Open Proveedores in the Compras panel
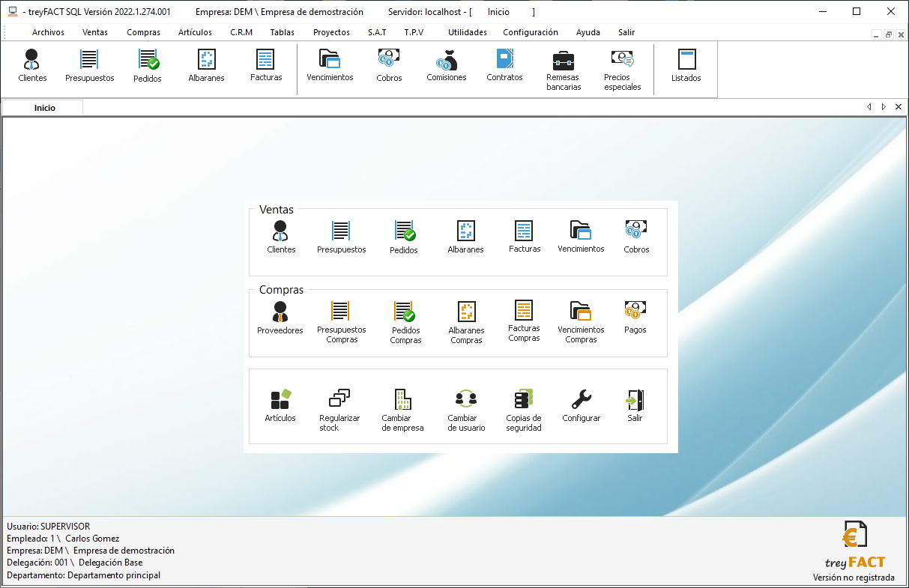 coord(280,318)
